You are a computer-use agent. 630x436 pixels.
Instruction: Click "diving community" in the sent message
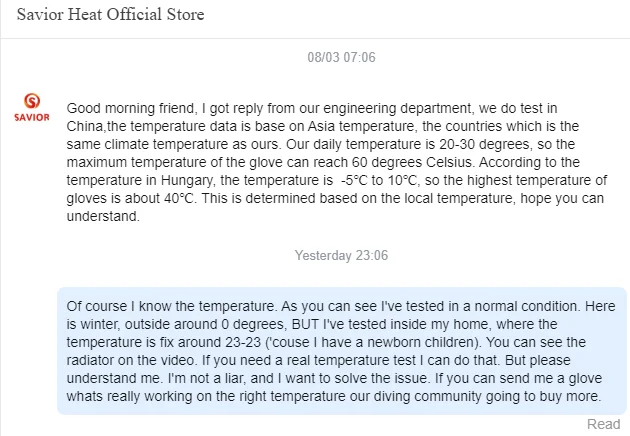coord(434,396)
